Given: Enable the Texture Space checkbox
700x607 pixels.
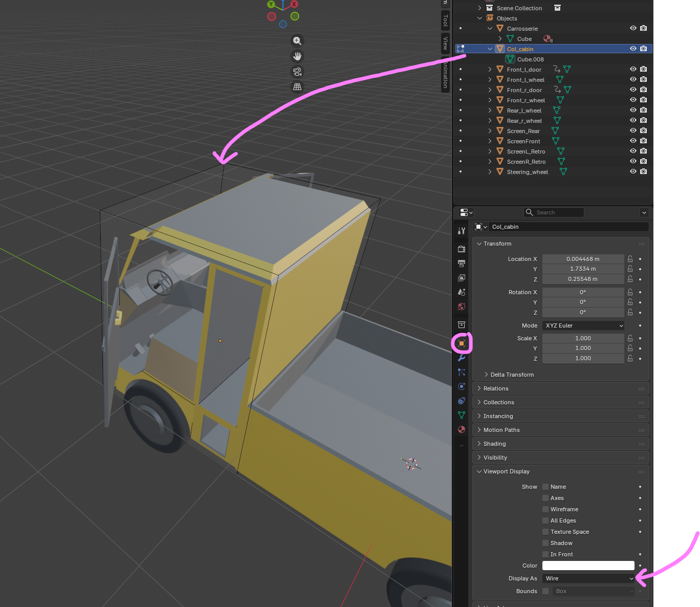Looking at the screenshot, I should [x=545, y=532].
